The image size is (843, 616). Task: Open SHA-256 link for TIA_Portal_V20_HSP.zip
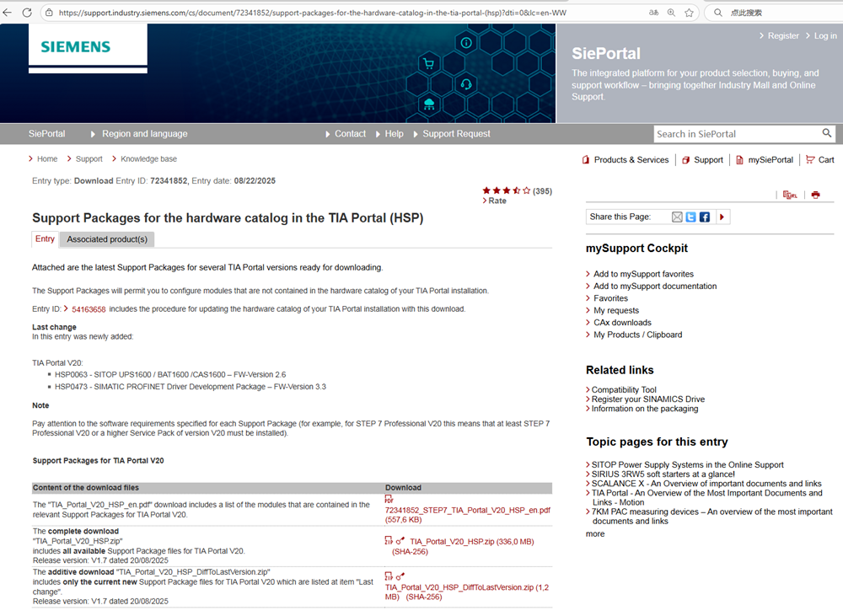pos(410,552)
